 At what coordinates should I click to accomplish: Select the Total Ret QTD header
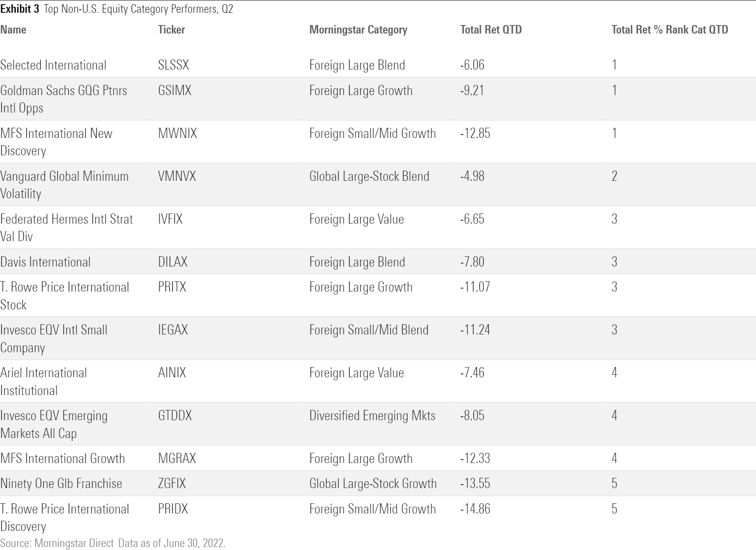coord(491,30)
